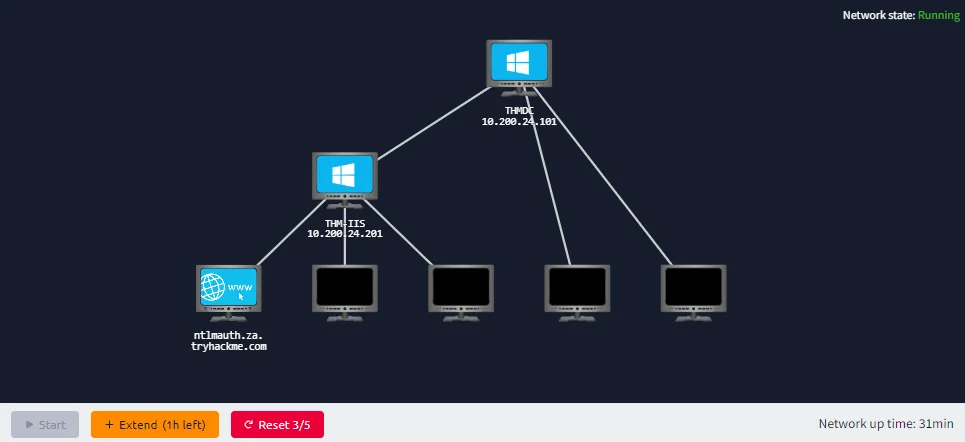This screenshot has width=965, height=442.
Task: Click the ntlmauth.za.tryhackme.com label
Action: (228, 341)
